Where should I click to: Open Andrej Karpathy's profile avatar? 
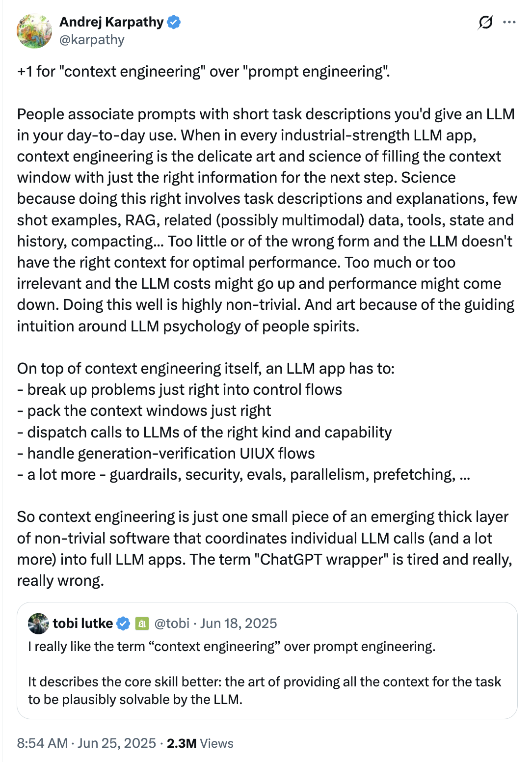tap(33, 31)
